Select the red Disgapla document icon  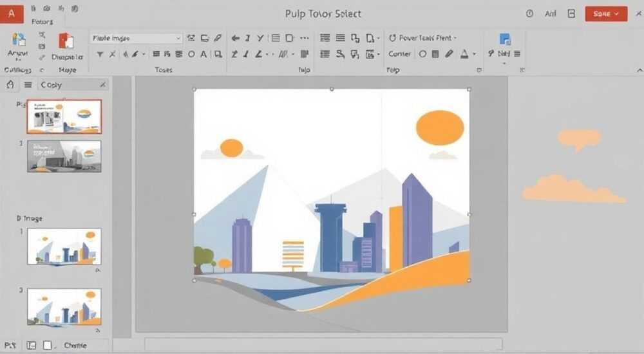[x=66, y=41]
